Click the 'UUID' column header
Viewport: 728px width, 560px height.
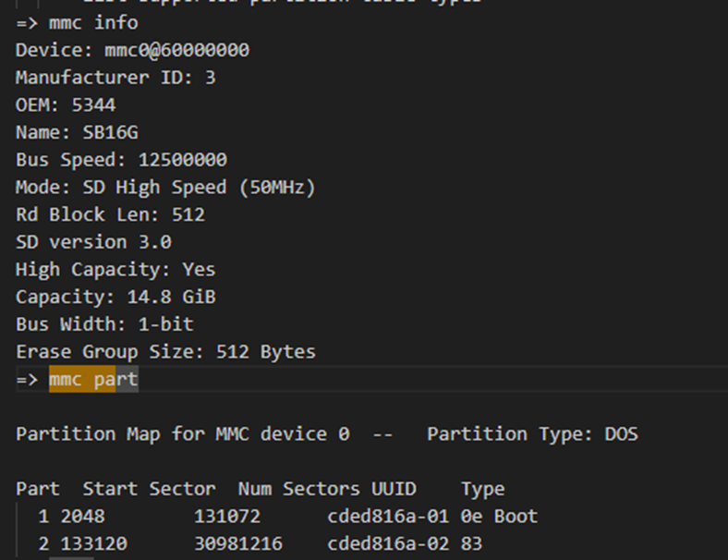click(x=394, y=489)
